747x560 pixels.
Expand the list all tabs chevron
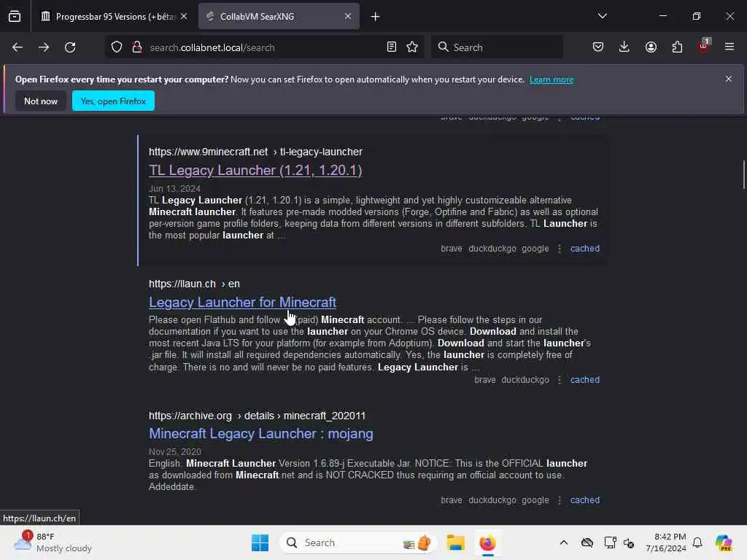click(603, 16)
